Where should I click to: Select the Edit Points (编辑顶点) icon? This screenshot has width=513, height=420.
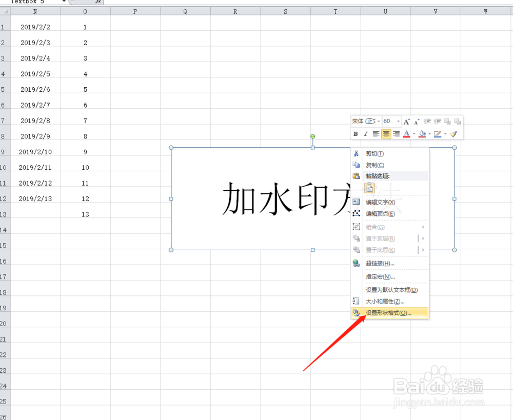pyautogui.click(x=357, y=213)
